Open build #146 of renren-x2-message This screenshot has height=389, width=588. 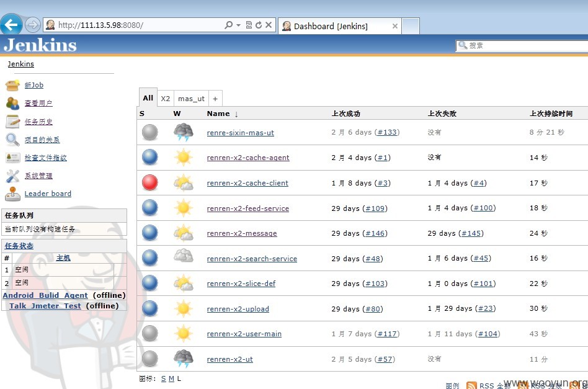coord(375,233)
